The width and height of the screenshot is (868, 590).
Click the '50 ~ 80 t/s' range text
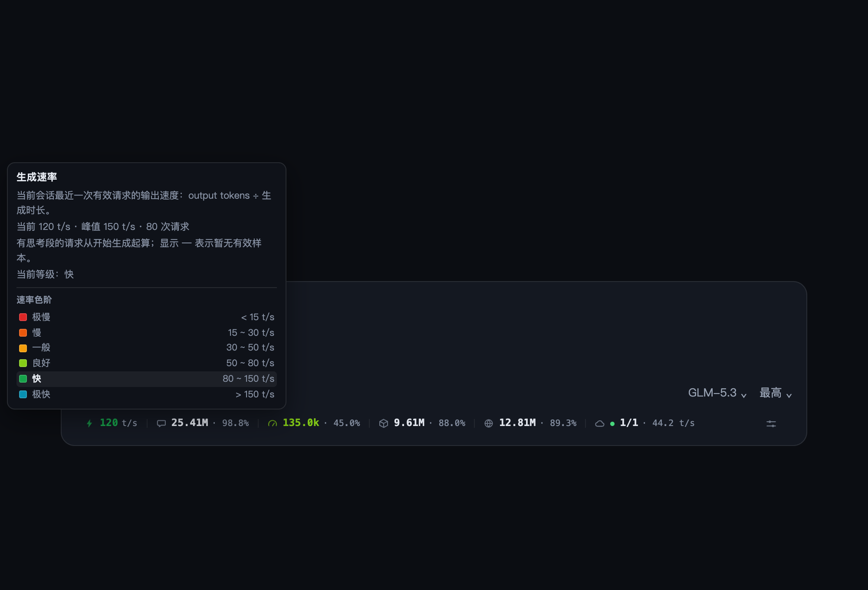click(250, 363)
